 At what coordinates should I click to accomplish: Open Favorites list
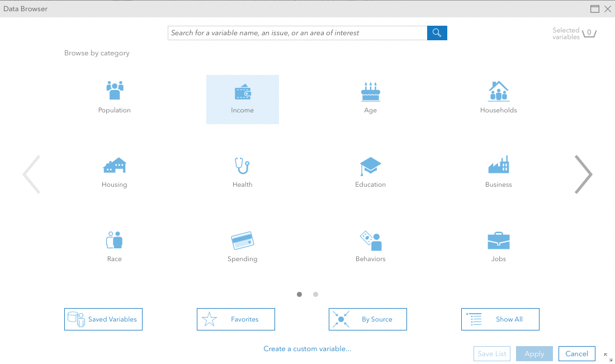click(236, 319)
